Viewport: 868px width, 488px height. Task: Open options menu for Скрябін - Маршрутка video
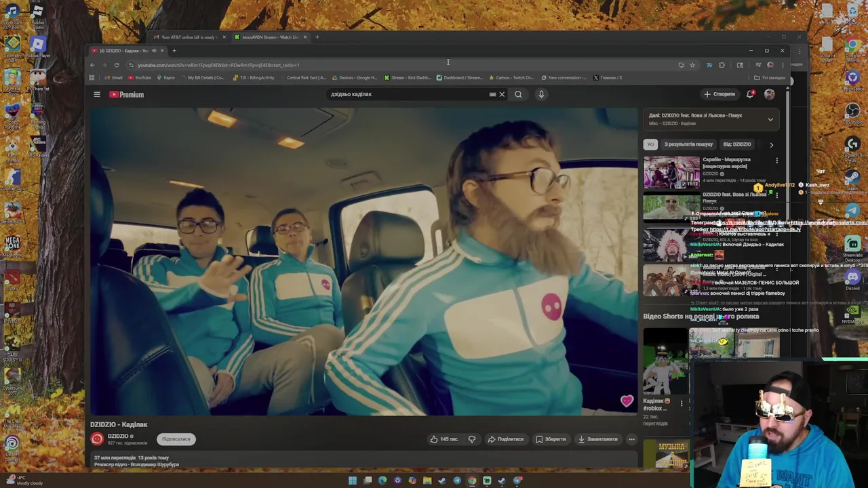pyautogui.click(x=777, y=161)
